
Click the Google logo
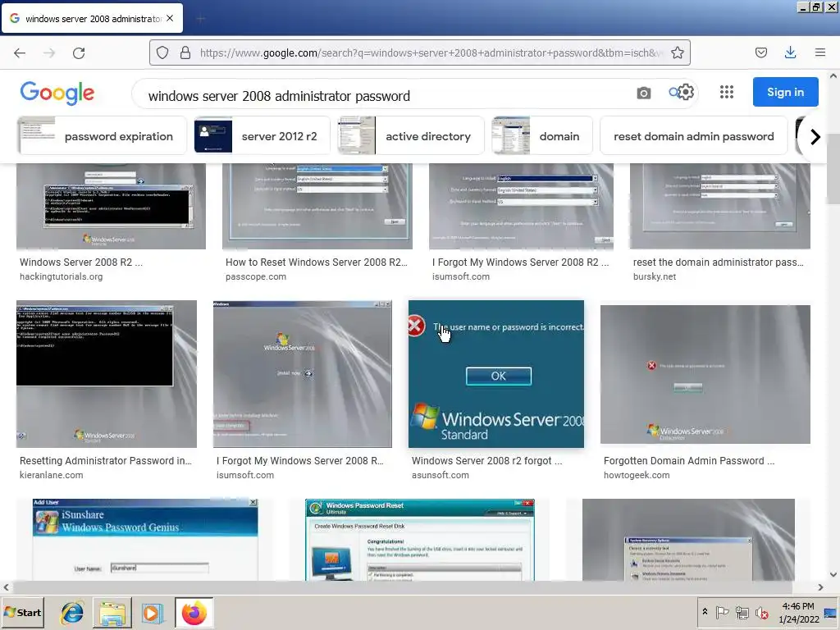57,94
